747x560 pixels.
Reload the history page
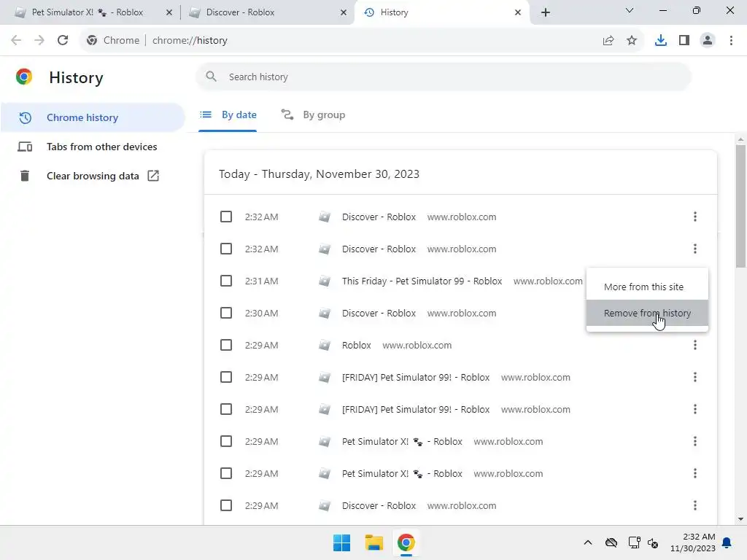click(x=63, y=41)
